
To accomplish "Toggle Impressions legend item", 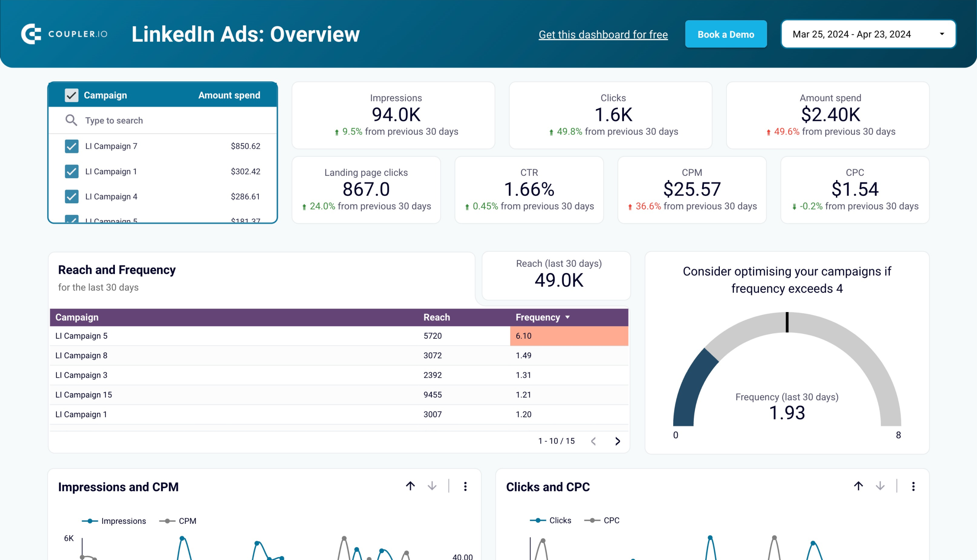I will [x=114, y=521].
